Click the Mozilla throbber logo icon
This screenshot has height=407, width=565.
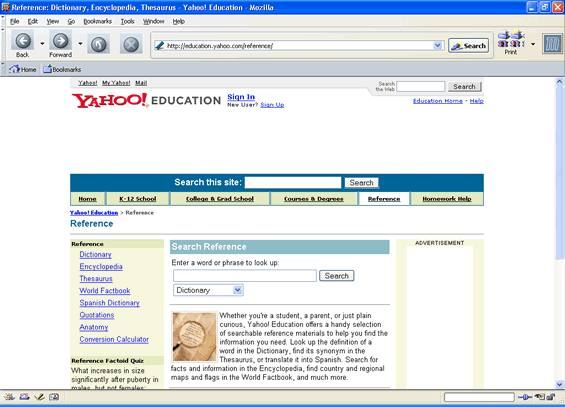[553, 44]
